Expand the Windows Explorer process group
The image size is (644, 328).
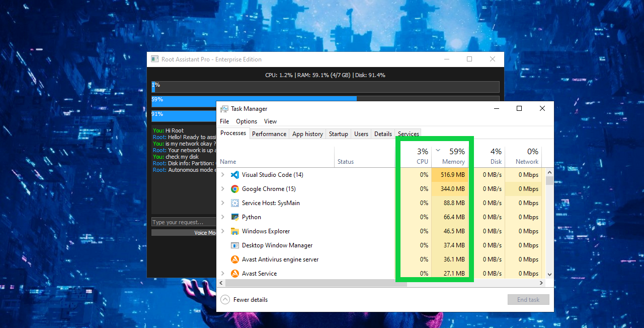(x=223, y=231)
